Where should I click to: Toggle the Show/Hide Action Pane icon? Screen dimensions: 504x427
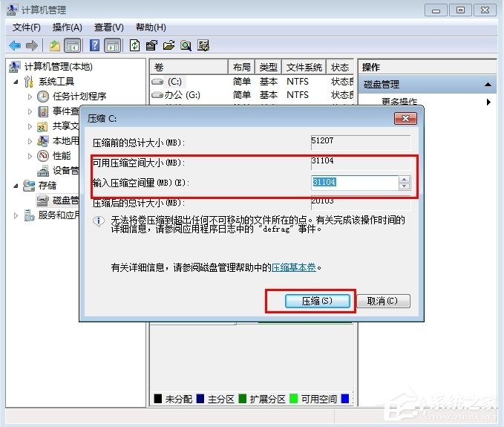tap(113, 45)
